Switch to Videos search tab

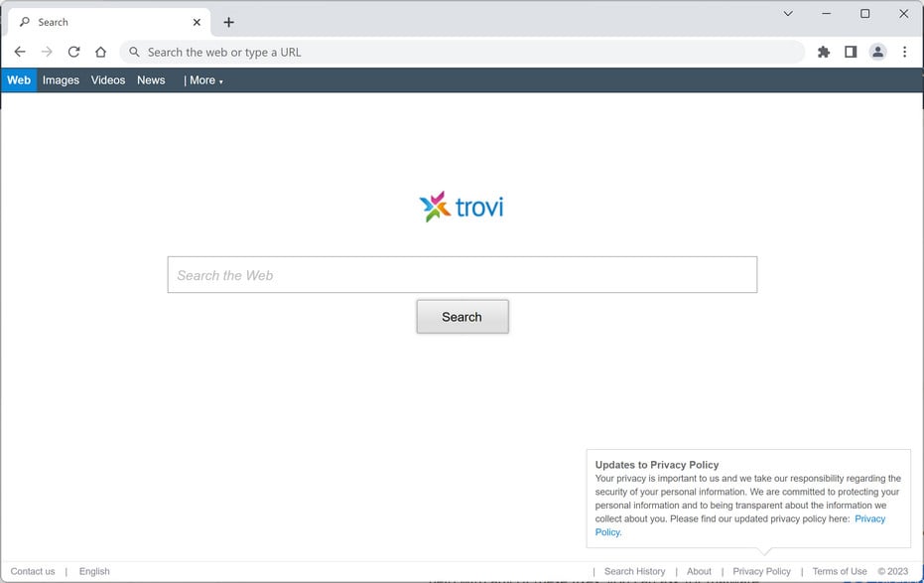108,80
